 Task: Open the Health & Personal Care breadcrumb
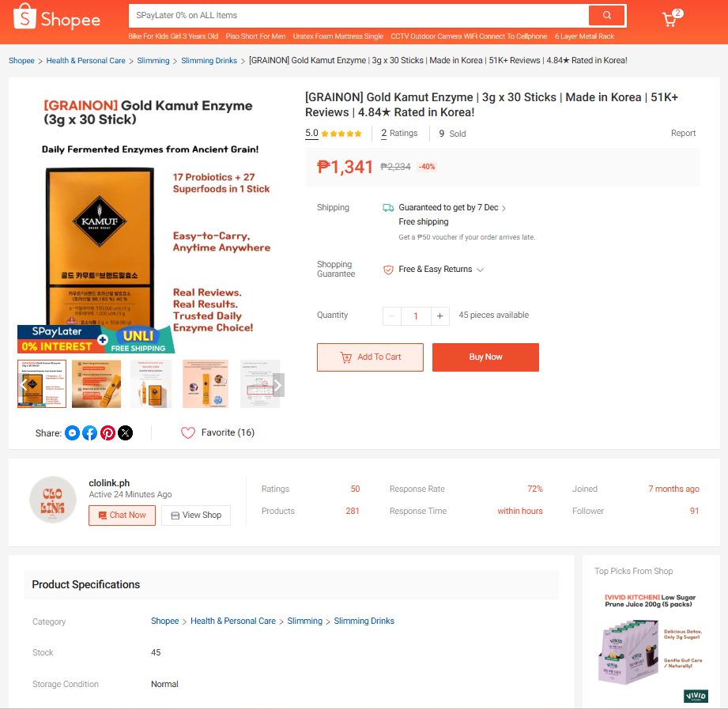tap(86, 60)
